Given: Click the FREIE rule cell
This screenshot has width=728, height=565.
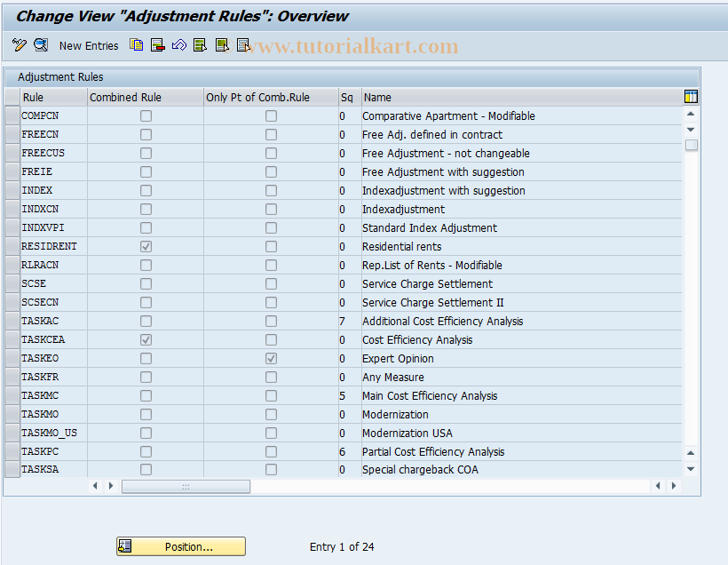Looking at the screenshot, I should tap(54, 171).
